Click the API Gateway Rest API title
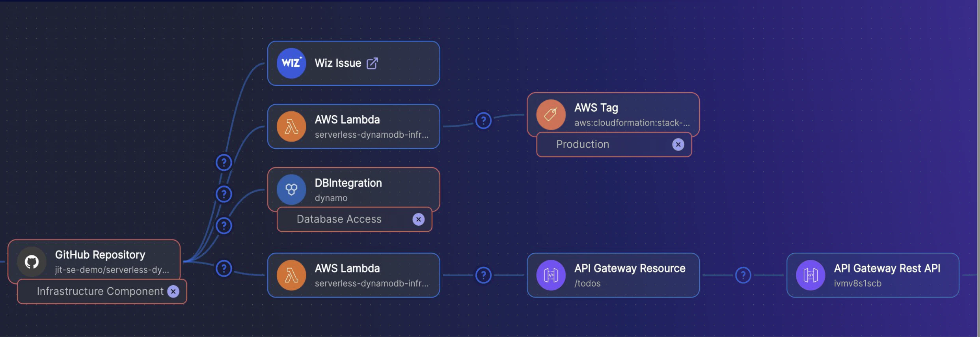 pyautogui.click(x=887, y=268)
